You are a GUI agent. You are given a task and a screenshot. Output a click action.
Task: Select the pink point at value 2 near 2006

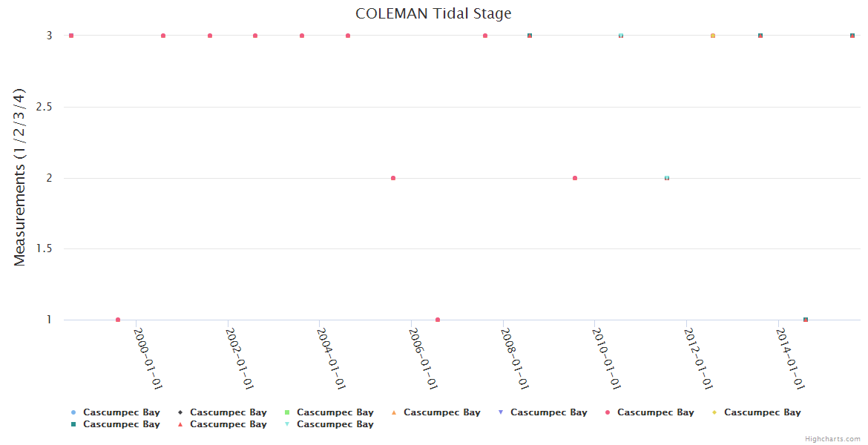[x=393, y=178]
